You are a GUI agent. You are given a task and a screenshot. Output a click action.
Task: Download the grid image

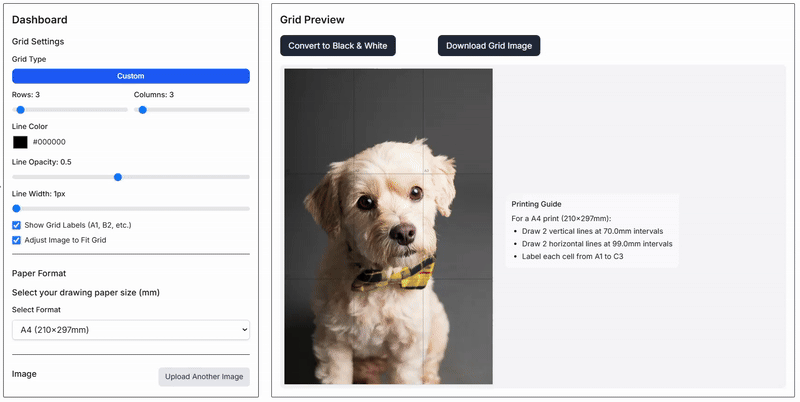[489, 46]
